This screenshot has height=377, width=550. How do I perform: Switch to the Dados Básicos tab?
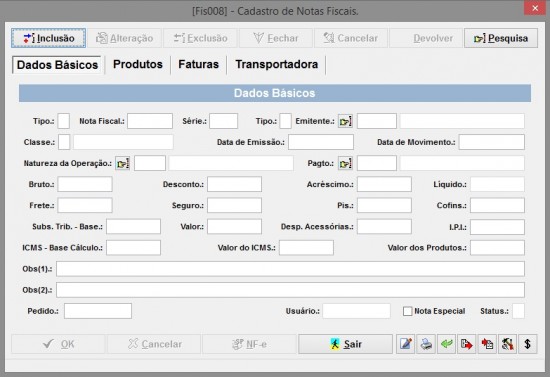click(x=57, y=65)
